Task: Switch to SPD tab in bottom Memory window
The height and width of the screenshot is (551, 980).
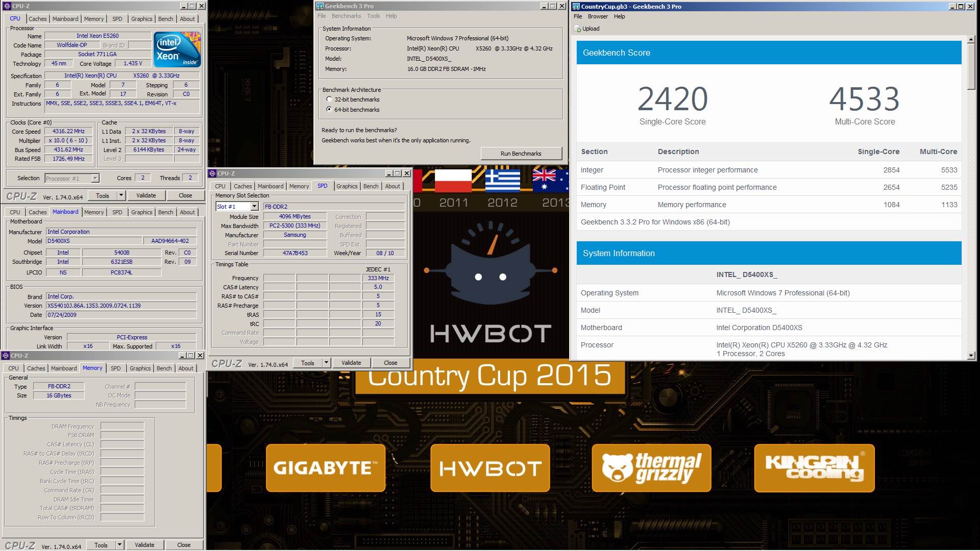Action: [116, 368]
